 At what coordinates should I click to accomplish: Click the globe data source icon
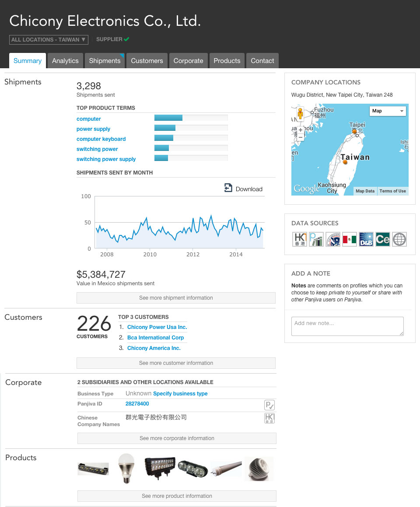[399, 239]
